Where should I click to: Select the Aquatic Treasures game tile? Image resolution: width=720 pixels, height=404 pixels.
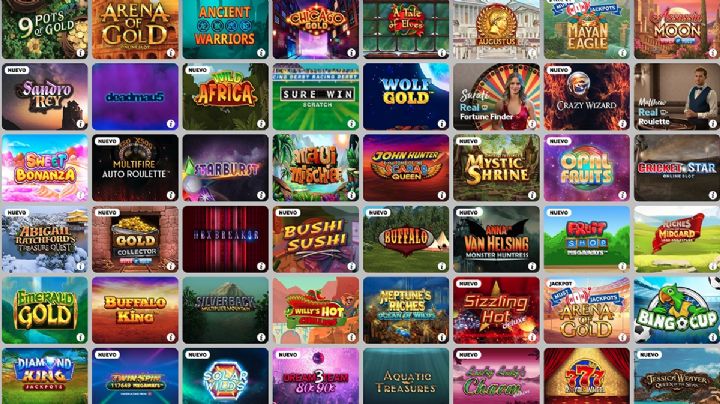pos(406,376)
